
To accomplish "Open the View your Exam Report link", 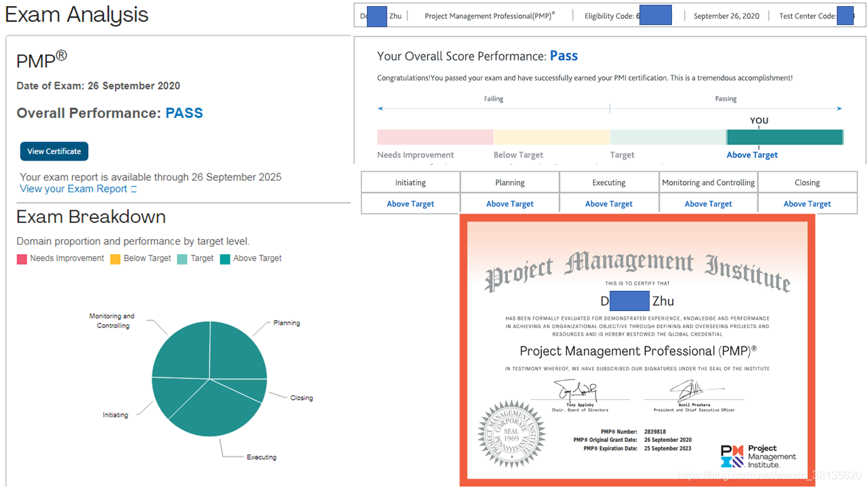I will pyautogui.click(x=73, y=188).
